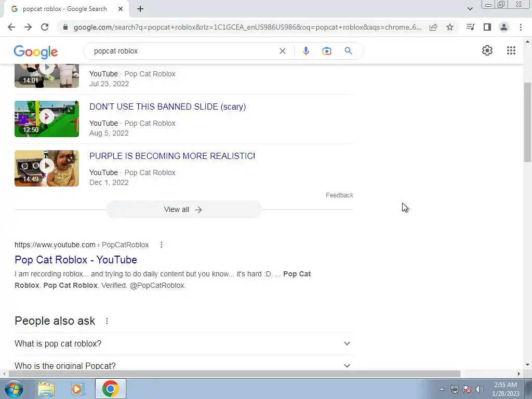The height and width of the screenshot is (399, 532).
Task: Reload the Google search page
Action: pyautogui.click(x=45, y=27)
